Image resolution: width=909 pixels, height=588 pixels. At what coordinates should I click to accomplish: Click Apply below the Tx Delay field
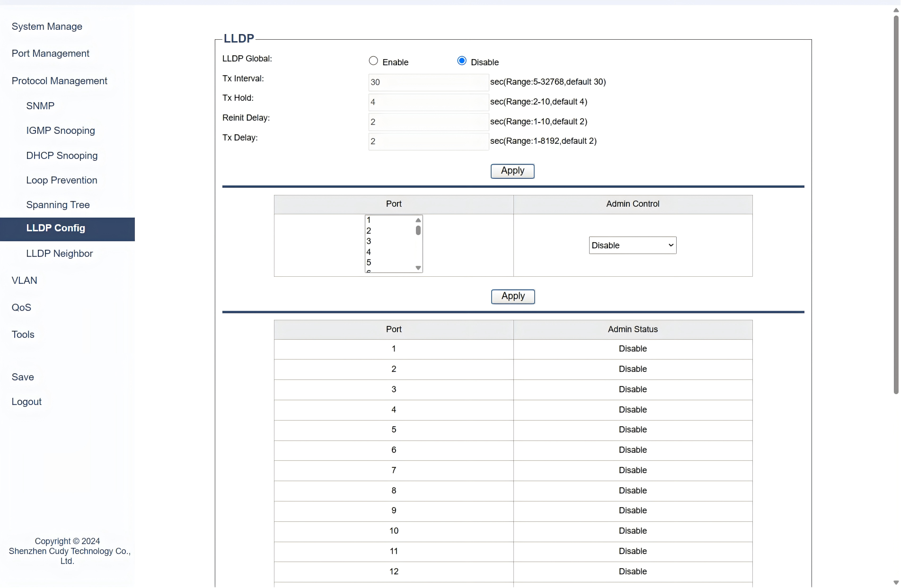(x=512, y=171)
